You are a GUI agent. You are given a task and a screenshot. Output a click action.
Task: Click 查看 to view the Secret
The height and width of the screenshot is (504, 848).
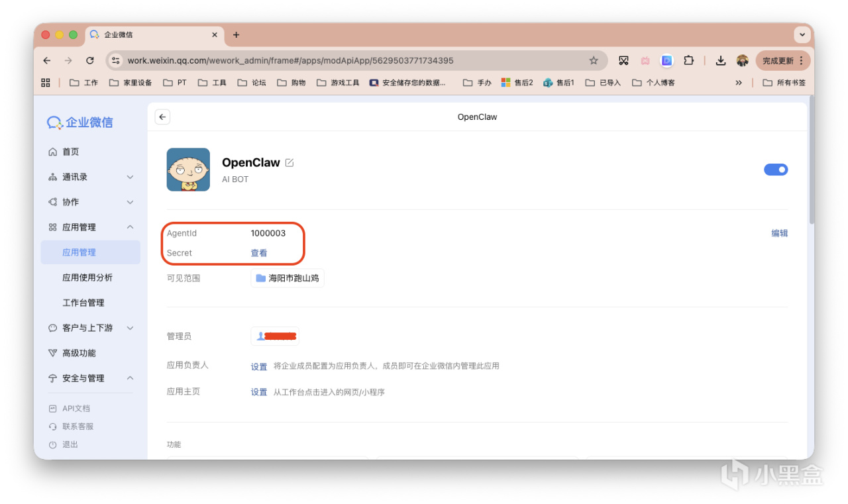point(259,253)
